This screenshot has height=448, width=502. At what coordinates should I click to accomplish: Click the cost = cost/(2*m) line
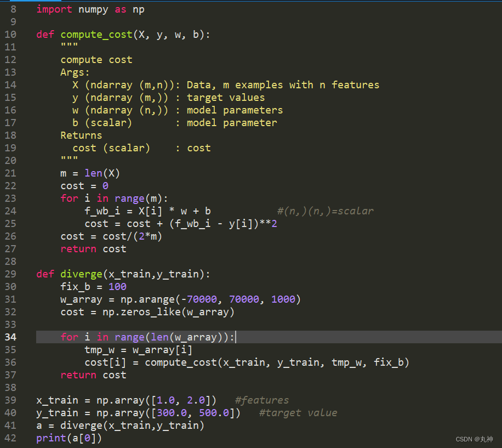point(111,236)
